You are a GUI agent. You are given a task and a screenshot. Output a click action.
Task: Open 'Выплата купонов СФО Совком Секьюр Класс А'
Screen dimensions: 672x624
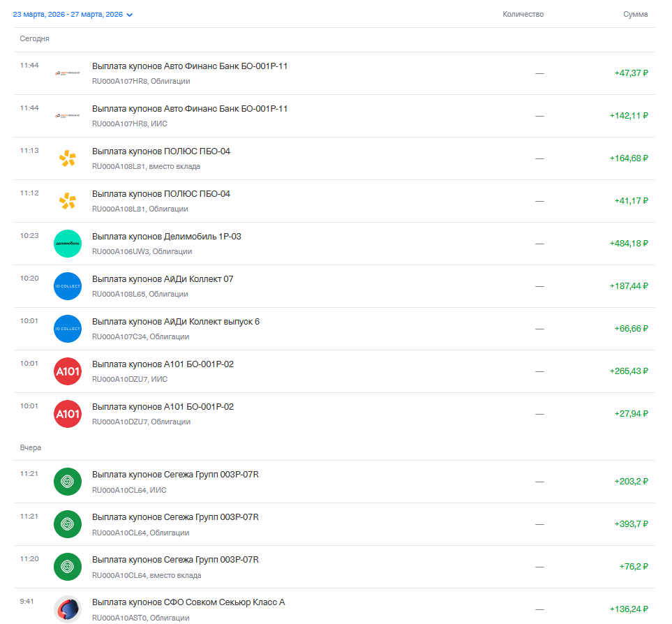(x=188, y=602)
